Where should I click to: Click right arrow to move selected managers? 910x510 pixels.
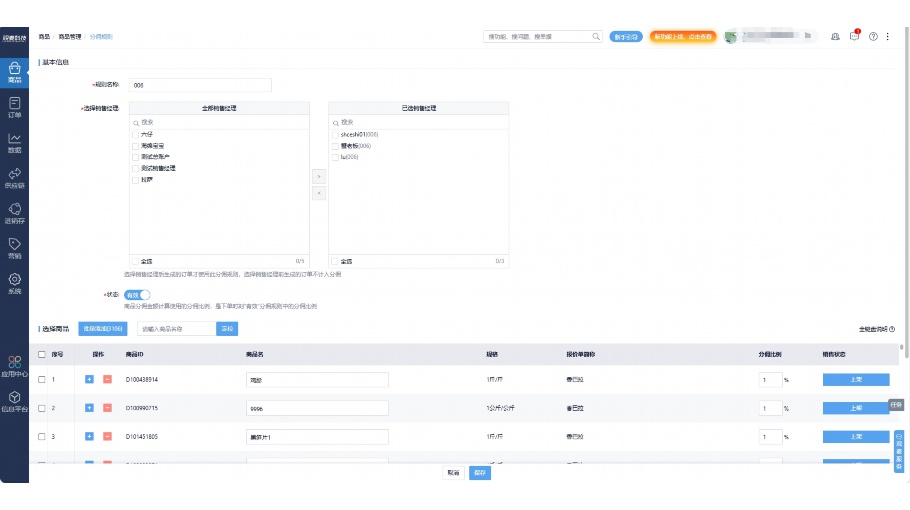(x=319, y=176)
